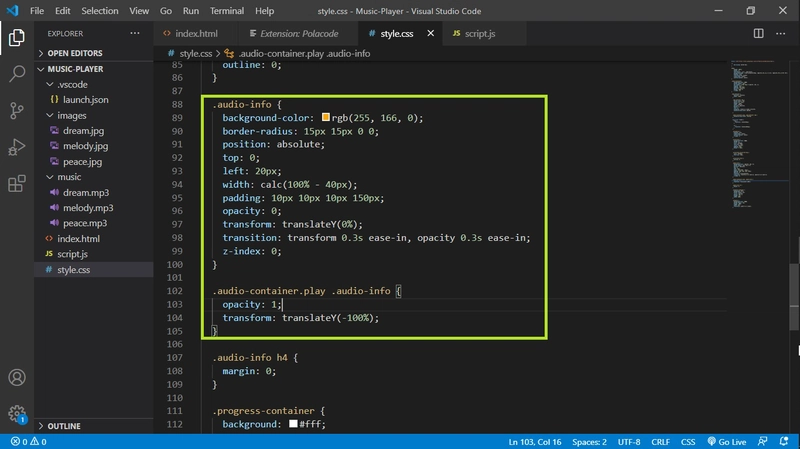Collapse the images folder

coord(71,116)
